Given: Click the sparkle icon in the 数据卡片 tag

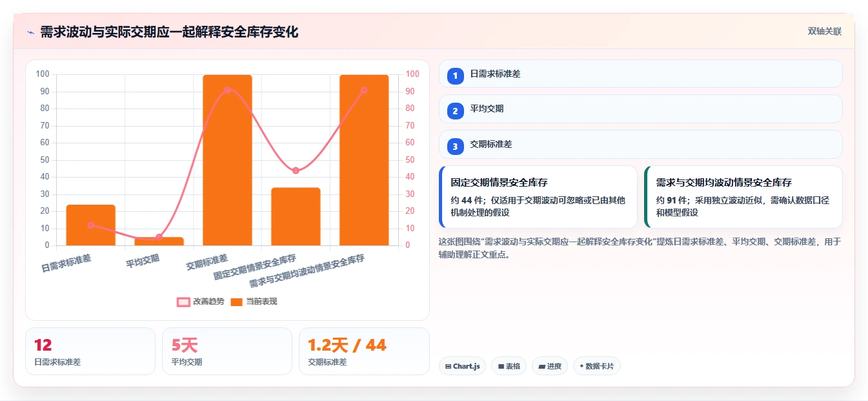Looking at the screenshot, I should click(581, 366).
